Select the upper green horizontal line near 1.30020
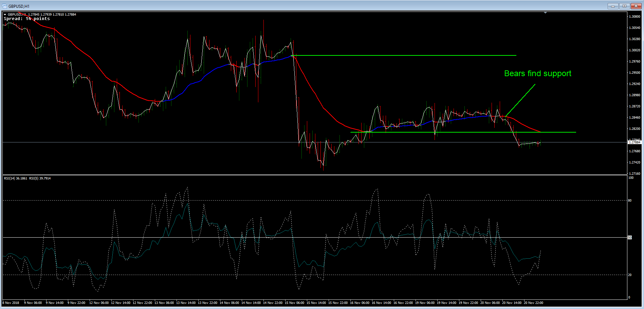This screenshot has width=644, height=309. click(404, 55)
